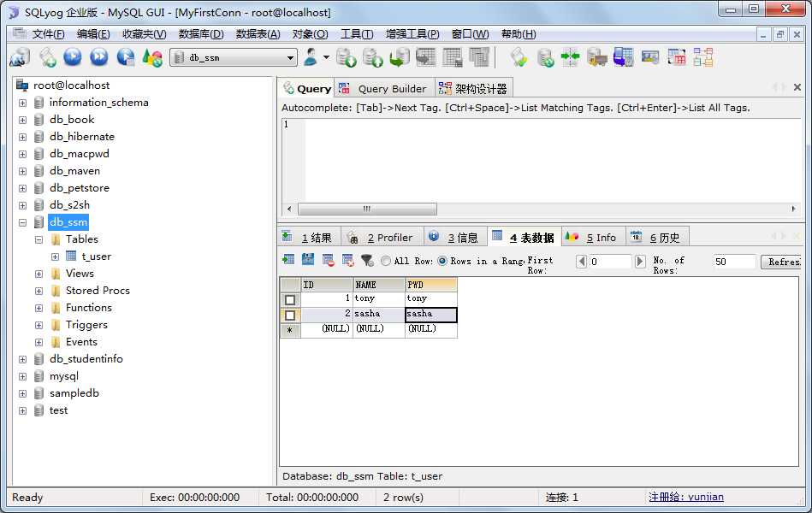Click the t_user table icon in tree
Image resolution: width=812 pixels, height=513 pixels.
(x=71, y=256)
